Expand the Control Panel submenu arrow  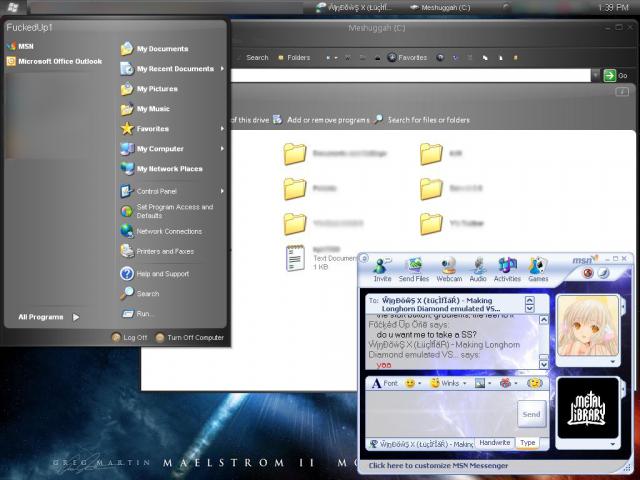point(222,191)
